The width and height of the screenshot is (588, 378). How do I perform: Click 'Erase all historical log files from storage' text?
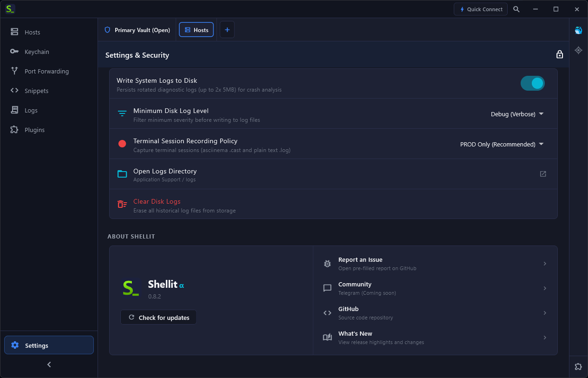coord(184,211)
